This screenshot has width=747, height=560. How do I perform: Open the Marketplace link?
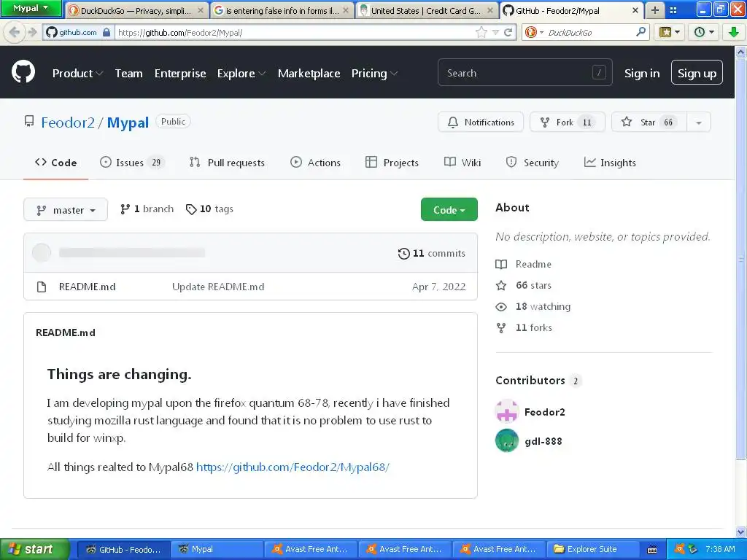(309, 74)
